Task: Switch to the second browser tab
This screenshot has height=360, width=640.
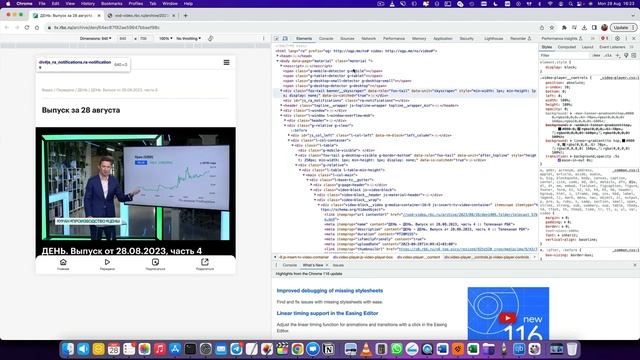Action: (x=141, y=16)
